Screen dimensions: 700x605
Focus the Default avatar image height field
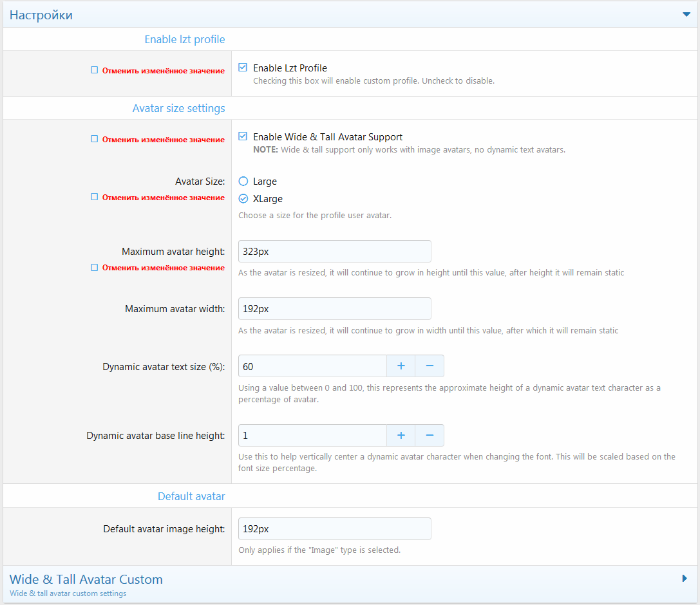click(x=334, y=528)
